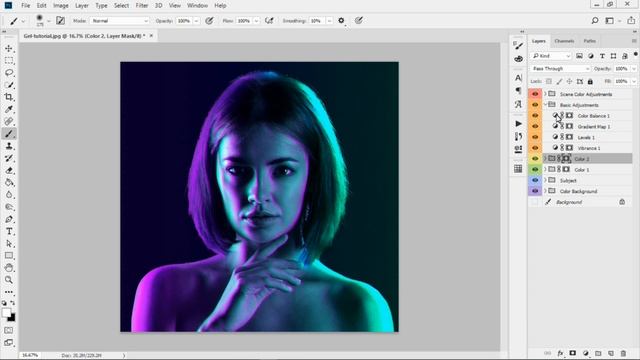Screen dimensions: 640x360
Task: Click the foreground color swatch
Action: click(6, 313)
